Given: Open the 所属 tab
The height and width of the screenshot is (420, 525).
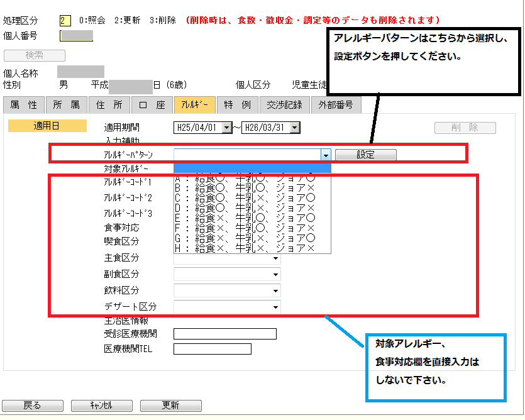Looking at the screenshot, I should pos(66,105).
